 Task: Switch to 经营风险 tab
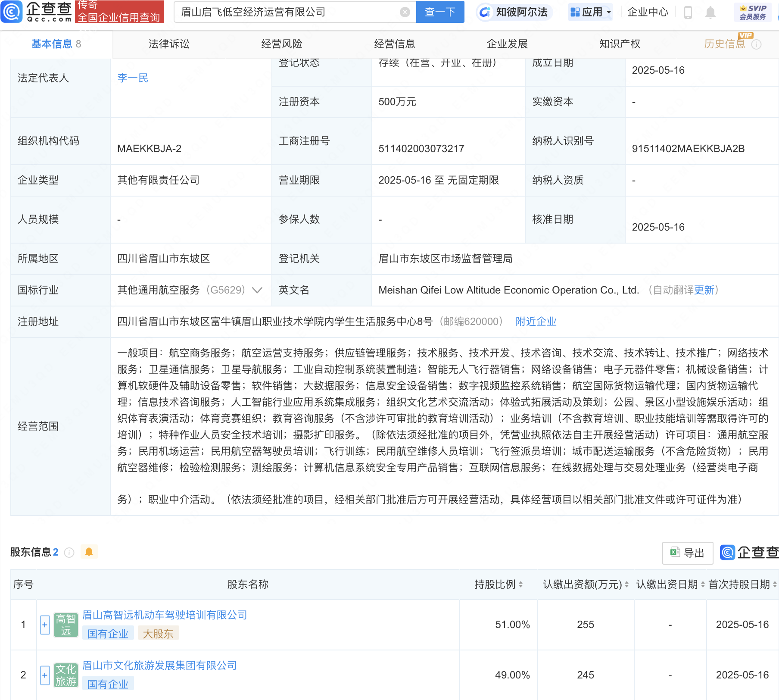coord(282,44)
